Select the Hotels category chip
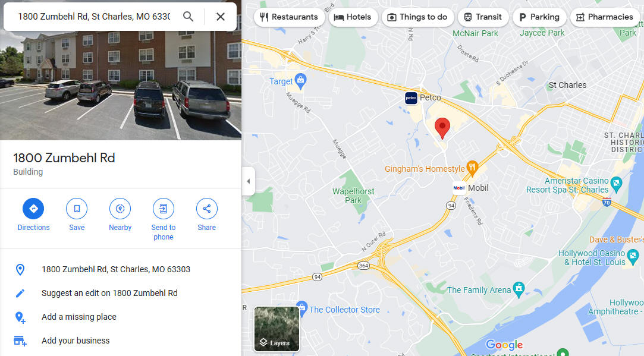This screenshot has width=644, height=356. point(353,17)
